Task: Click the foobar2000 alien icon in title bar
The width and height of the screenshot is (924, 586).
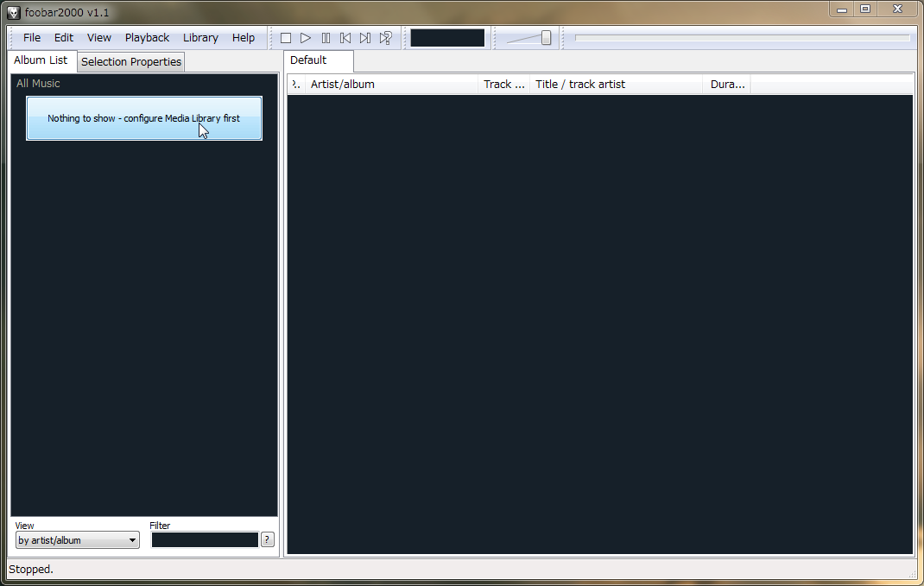Action: (14, 12)
